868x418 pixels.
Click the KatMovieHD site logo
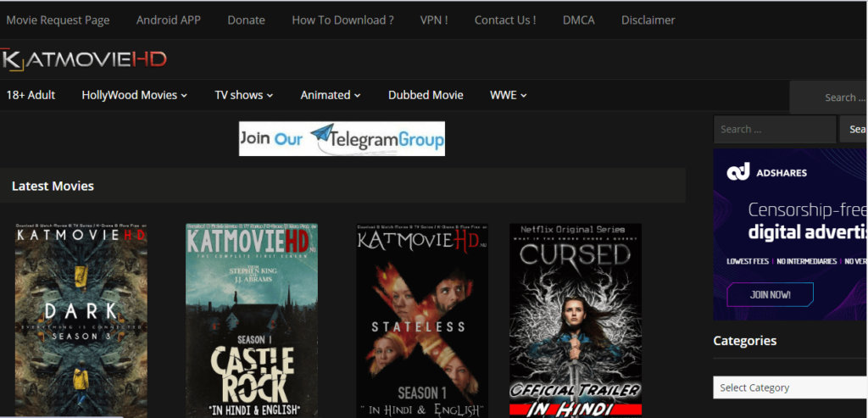(x=84, y=59)
